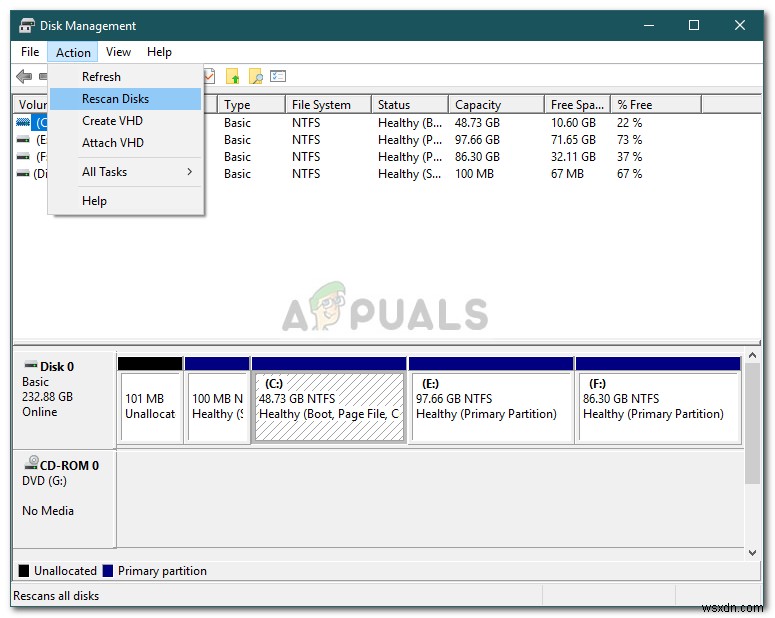
Task: Click the Rescans all disks status bar text
Action: click(x=56, y=596)
